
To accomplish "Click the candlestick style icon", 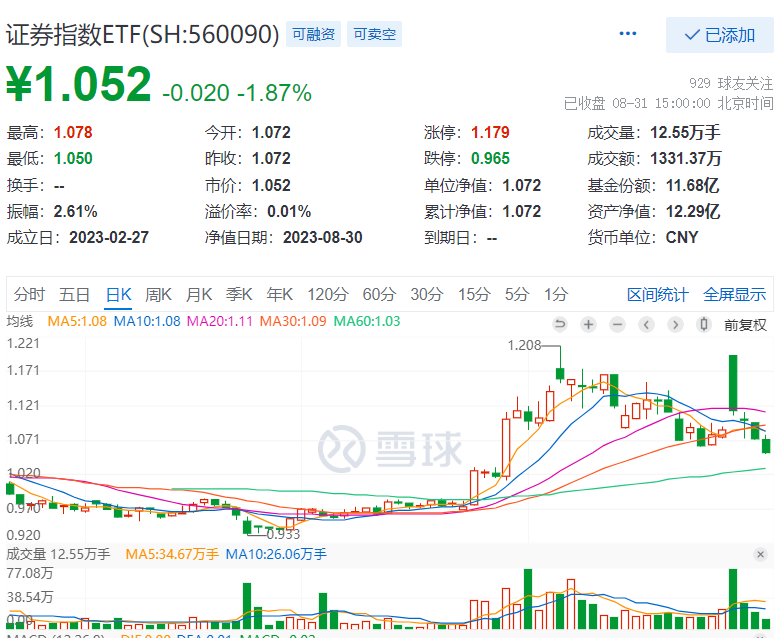I will click(703, 325).
